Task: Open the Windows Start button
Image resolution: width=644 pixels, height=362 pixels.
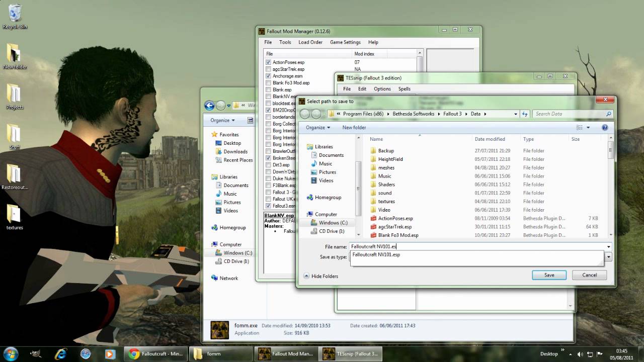Action: 11,353
